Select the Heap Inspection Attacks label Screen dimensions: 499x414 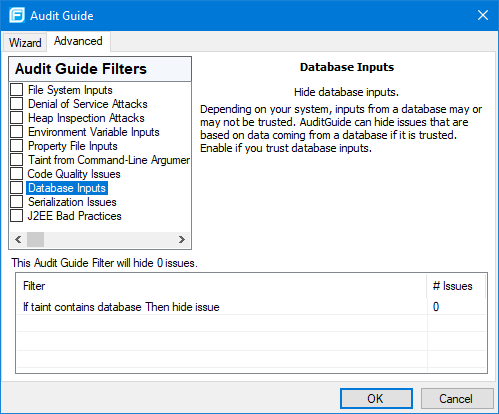point(86,118)
